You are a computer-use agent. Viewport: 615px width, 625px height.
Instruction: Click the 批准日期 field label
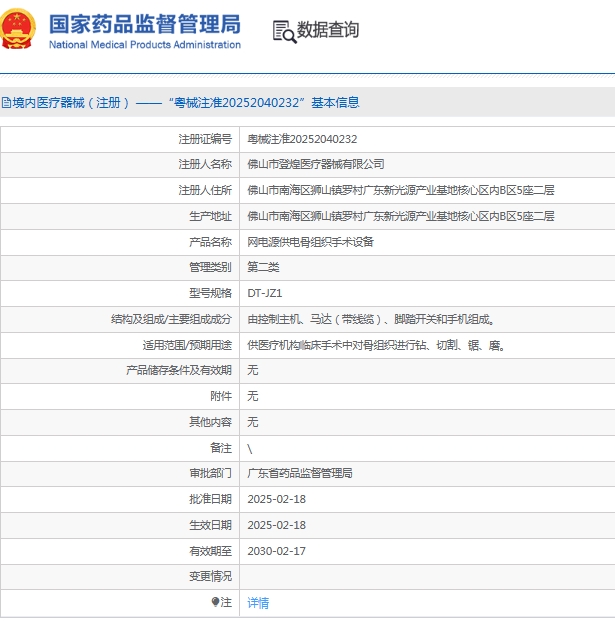[x=210, y=499]
